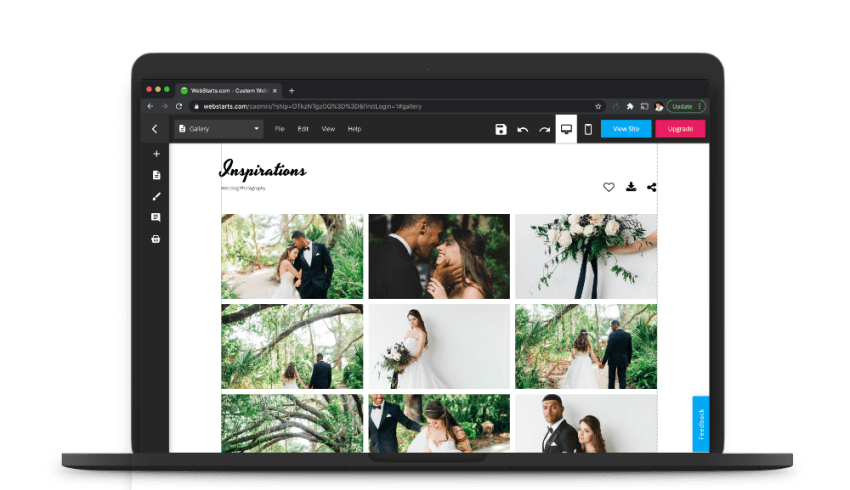This screenshot has height=490, width=850.
Task: Click the webstarts.com address bar
Action: [397, 106]
